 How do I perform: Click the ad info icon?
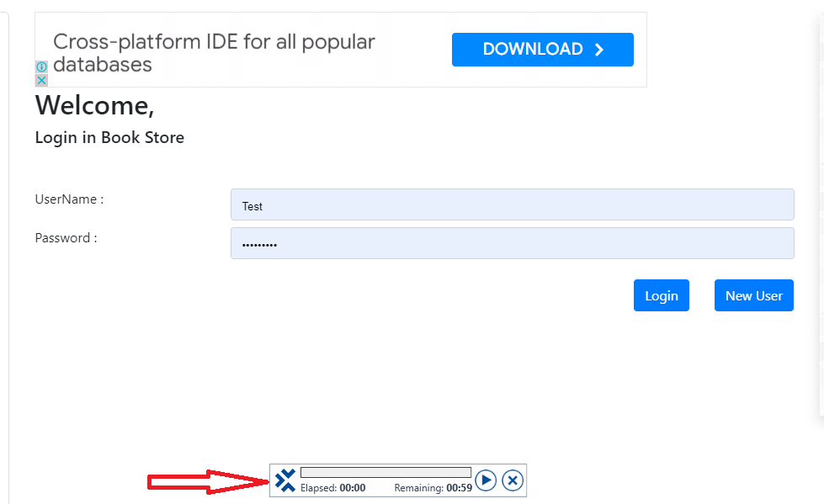[x=41, y=67]
